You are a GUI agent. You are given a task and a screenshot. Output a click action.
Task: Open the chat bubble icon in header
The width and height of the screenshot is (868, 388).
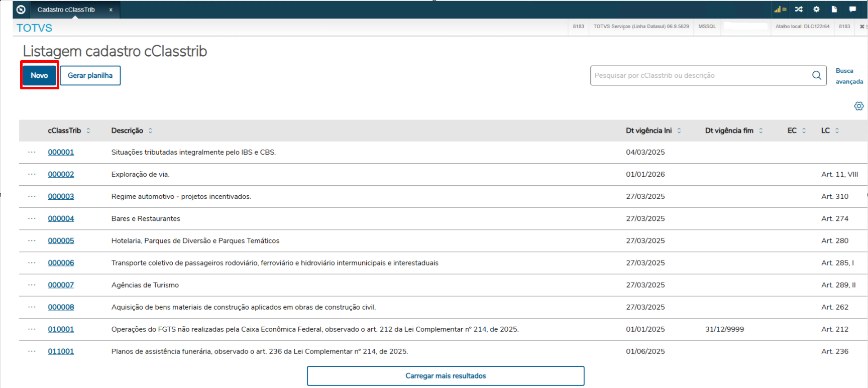pyautogui.click(x=852, y=10)
